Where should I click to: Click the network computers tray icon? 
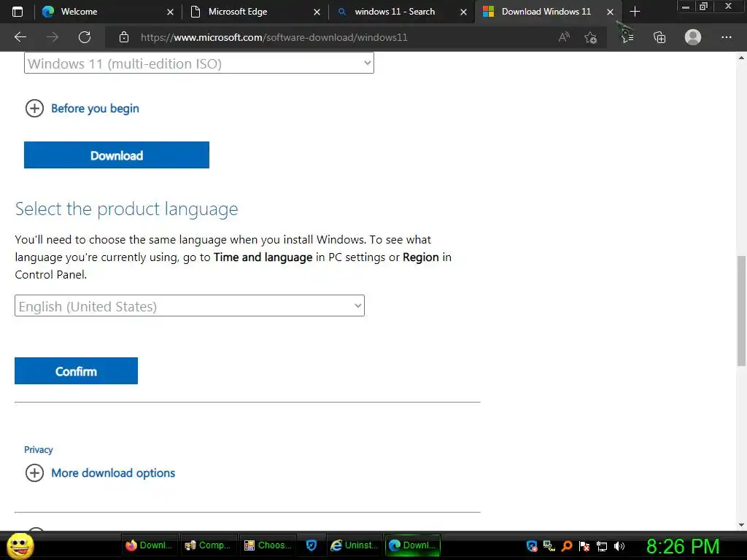click(549, 546)
